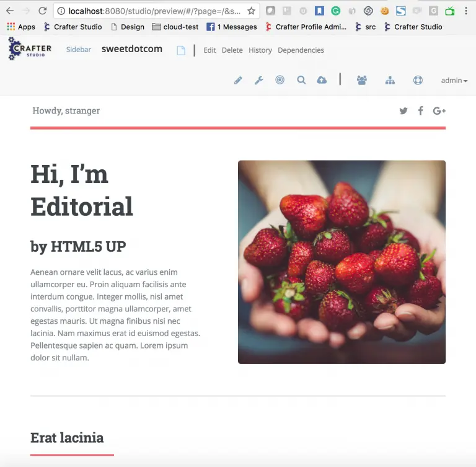Viewport: 476px width, 467px height.
Task: Click Edit in the page actions menu
Action: pos(209,50)
